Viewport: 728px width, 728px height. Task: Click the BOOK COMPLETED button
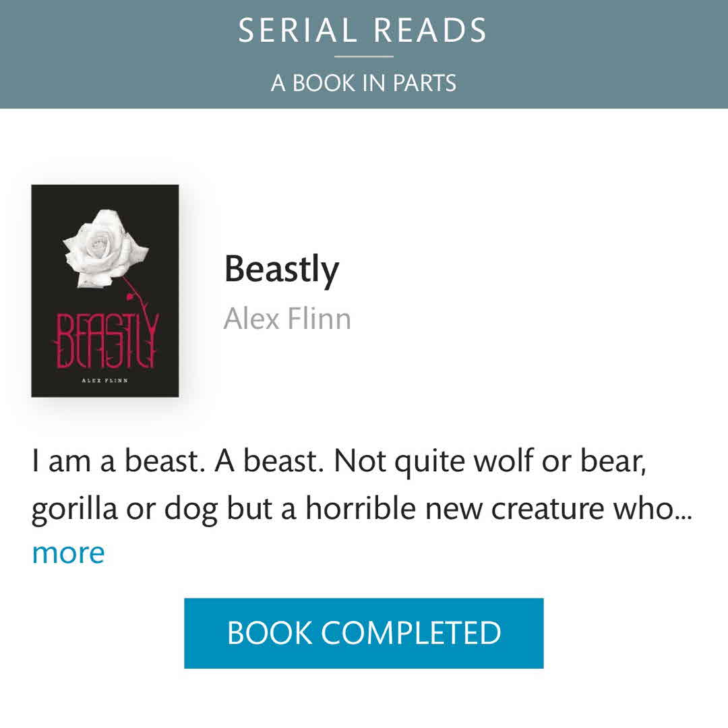[363, 633]
